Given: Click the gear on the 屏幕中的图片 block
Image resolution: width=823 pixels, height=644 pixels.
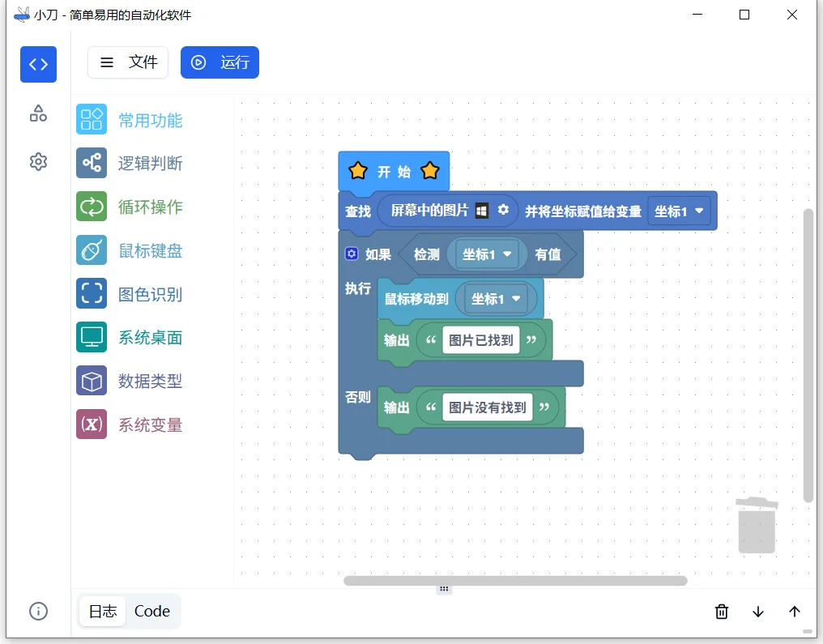Looking at the screenshot, I should pyautogui.click(x=503, y=209).
